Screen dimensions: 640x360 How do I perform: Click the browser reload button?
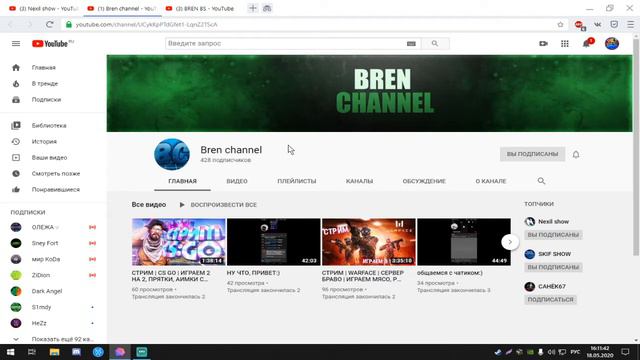(49, 24)
